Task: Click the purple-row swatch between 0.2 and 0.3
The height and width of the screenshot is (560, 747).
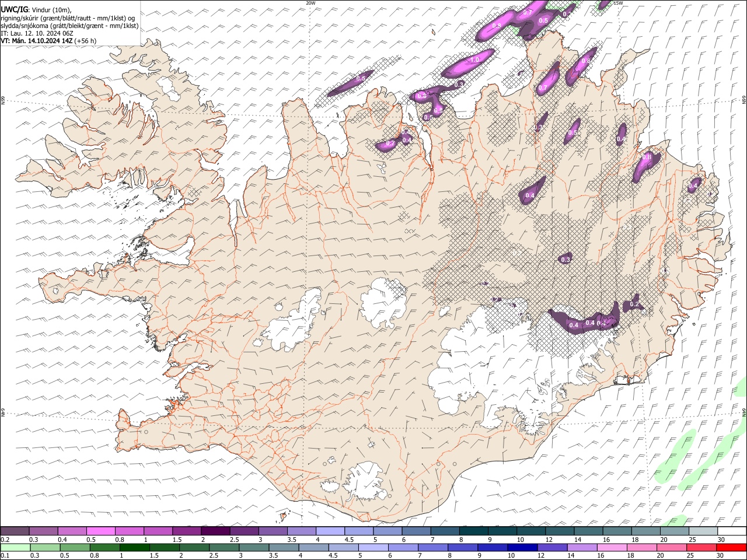Action: pos(15,531)
